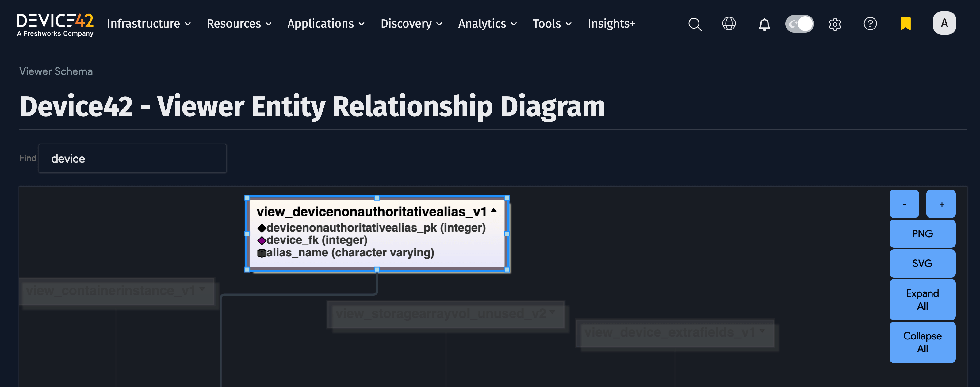Open the Analytics dropdown menu
The width and height of the screenshot is (980, 387).
(x=487, y=24)
